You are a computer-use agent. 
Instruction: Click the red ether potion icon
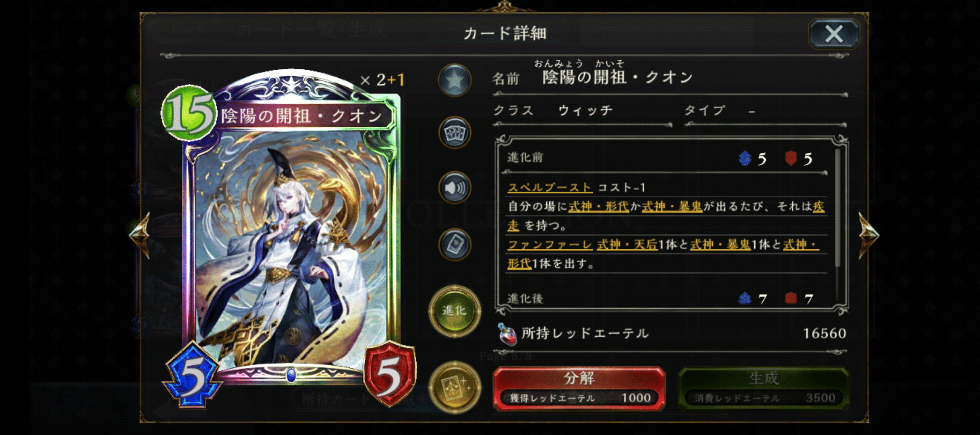(507, 334)
